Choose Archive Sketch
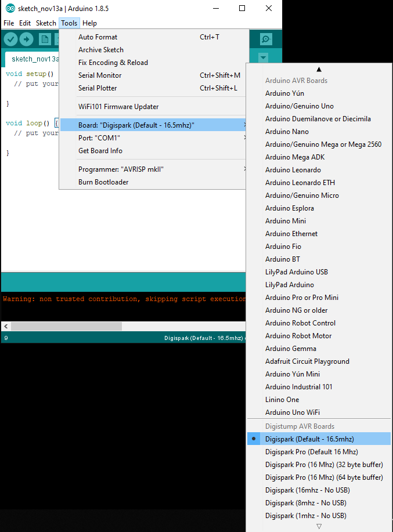The width and height of the screenshot is (393, 532). pos(153,50)
